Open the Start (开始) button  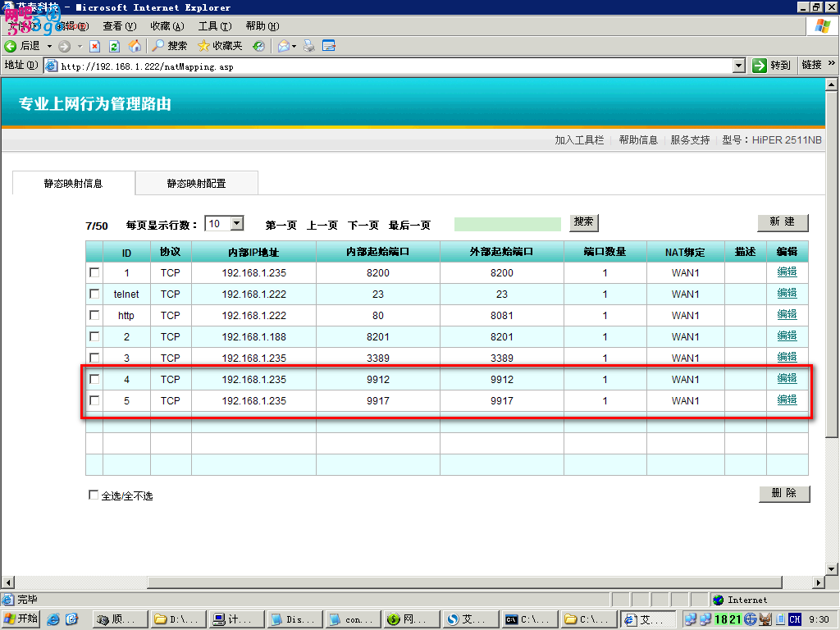click(21, 619)
